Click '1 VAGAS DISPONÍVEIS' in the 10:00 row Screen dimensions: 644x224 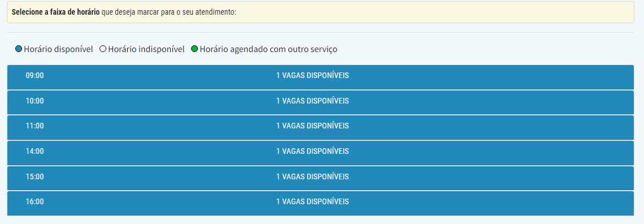313,101
